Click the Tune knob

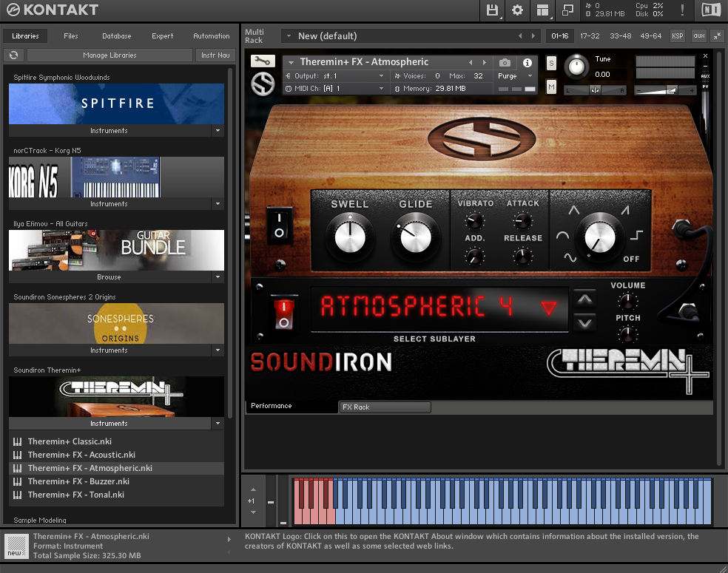[576, 67]
